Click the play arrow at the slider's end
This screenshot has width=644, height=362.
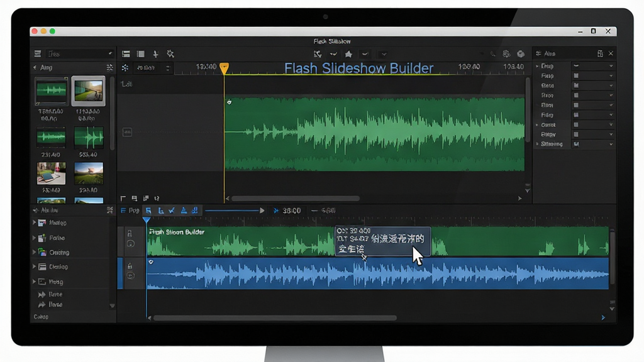tap(262, 211)
